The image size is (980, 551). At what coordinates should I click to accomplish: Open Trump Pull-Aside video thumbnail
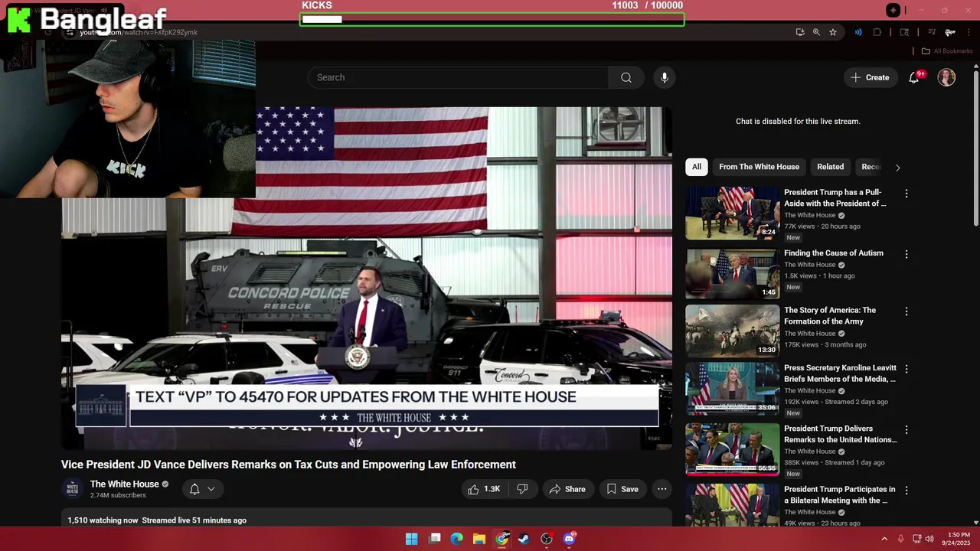click(x=733, y=214)
